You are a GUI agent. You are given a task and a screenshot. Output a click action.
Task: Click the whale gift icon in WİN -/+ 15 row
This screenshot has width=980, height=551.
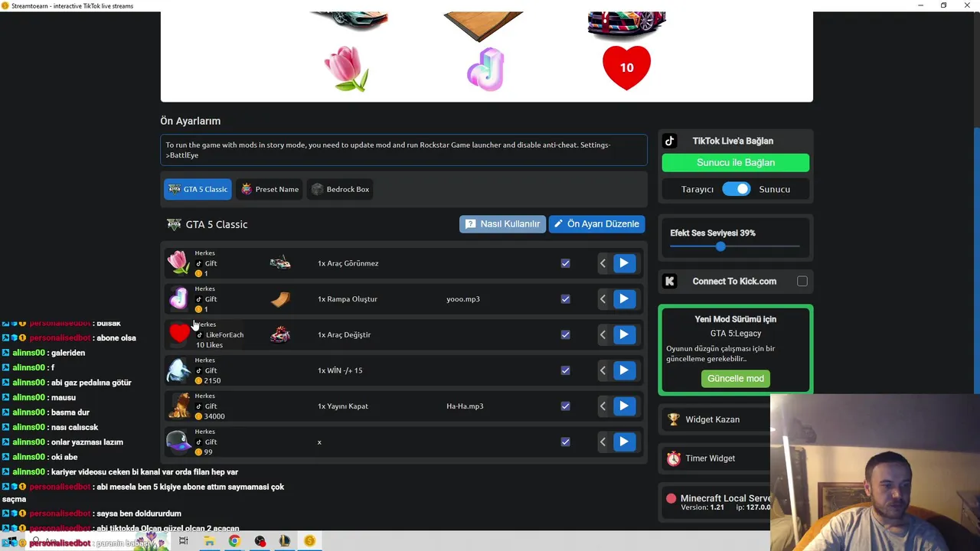[178, 370]
